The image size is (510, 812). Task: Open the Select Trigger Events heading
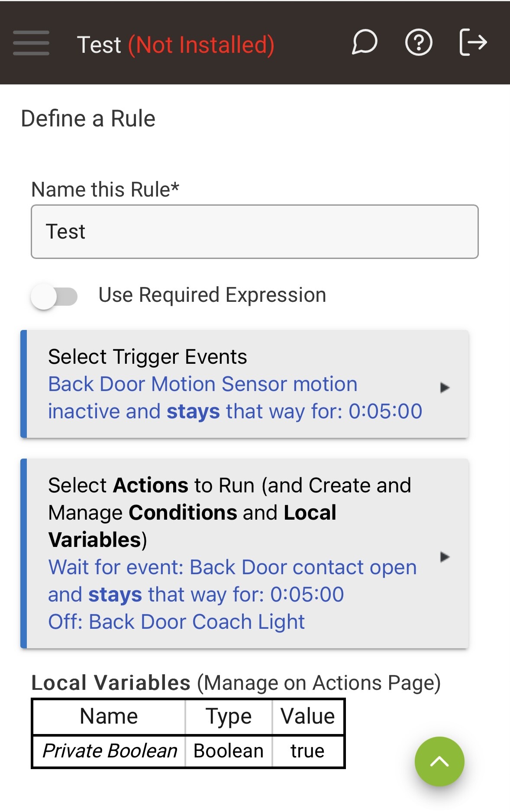[x=148, y=357]
